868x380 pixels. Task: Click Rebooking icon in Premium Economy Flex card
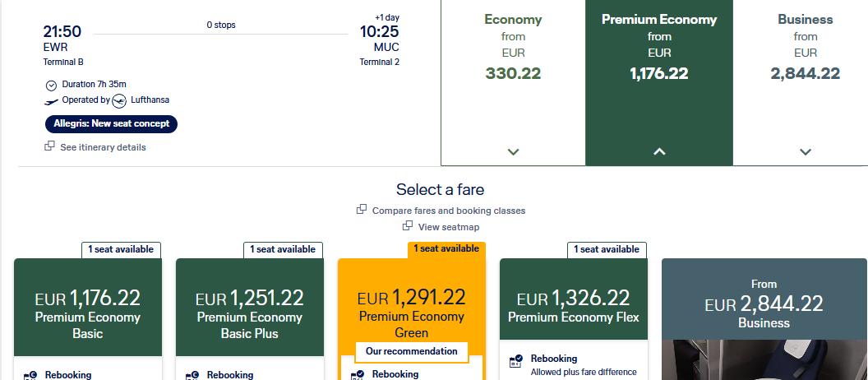[x=515, y=362]
